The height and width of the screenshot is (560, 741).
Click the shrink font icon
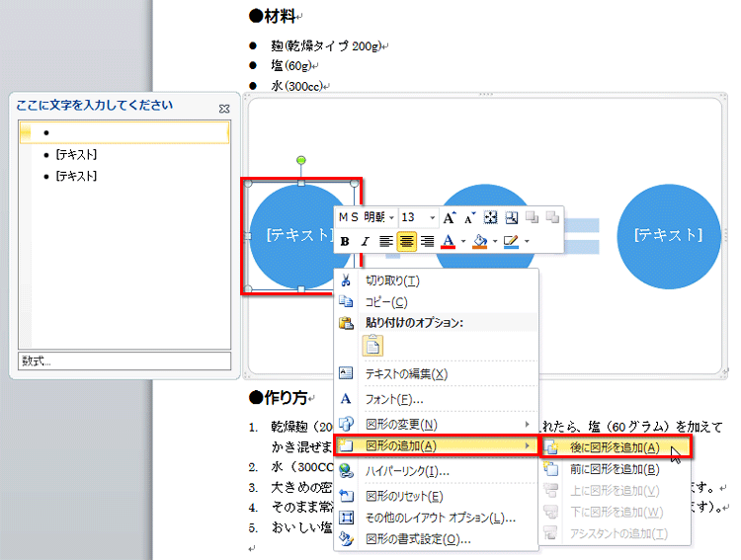tap(469, 217)
